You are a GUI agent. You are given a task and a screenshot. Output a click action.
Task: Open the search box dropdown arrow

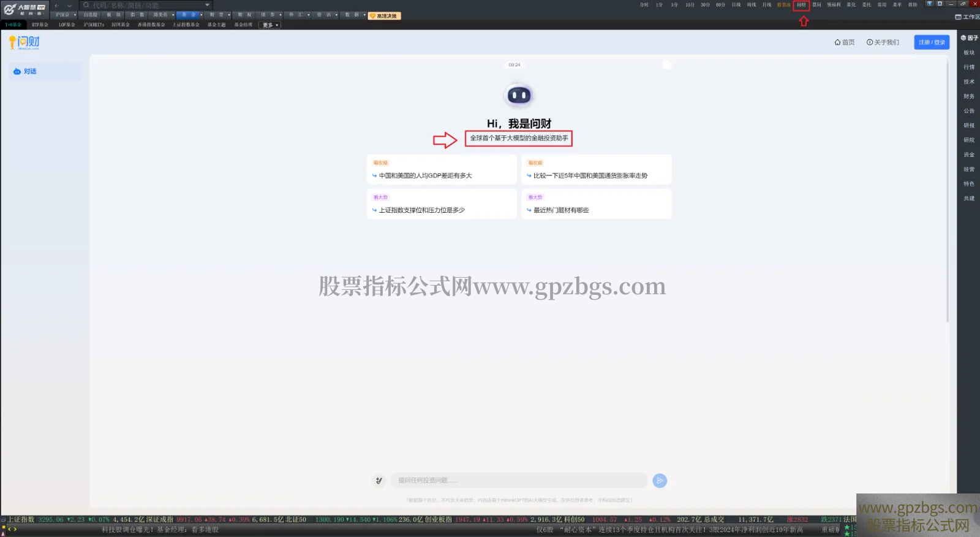tap(207, 5)
